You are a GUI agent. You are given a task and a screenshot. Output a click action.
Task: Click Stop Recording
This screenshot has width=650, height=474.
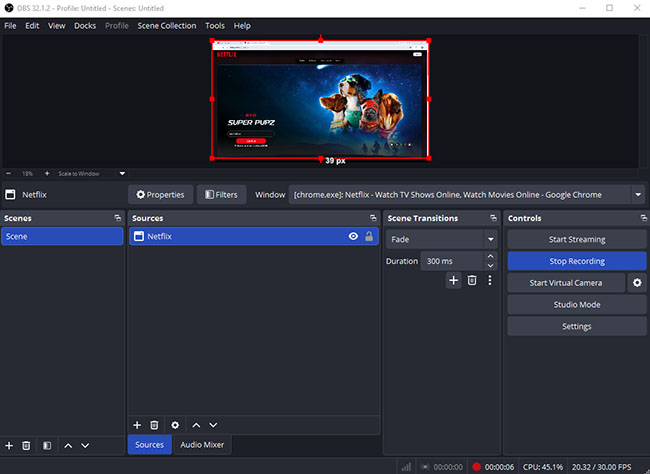click(577, 261)
